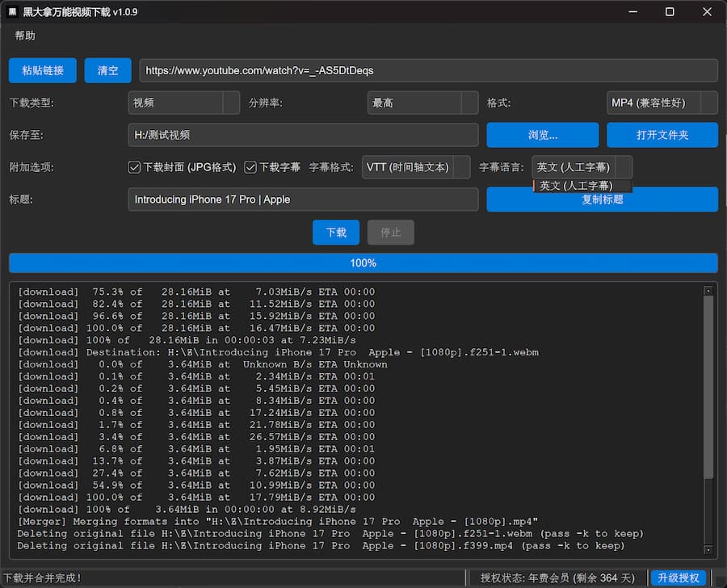
Task: Click the 100% download progress bar
Action: (x=363, y=262)
